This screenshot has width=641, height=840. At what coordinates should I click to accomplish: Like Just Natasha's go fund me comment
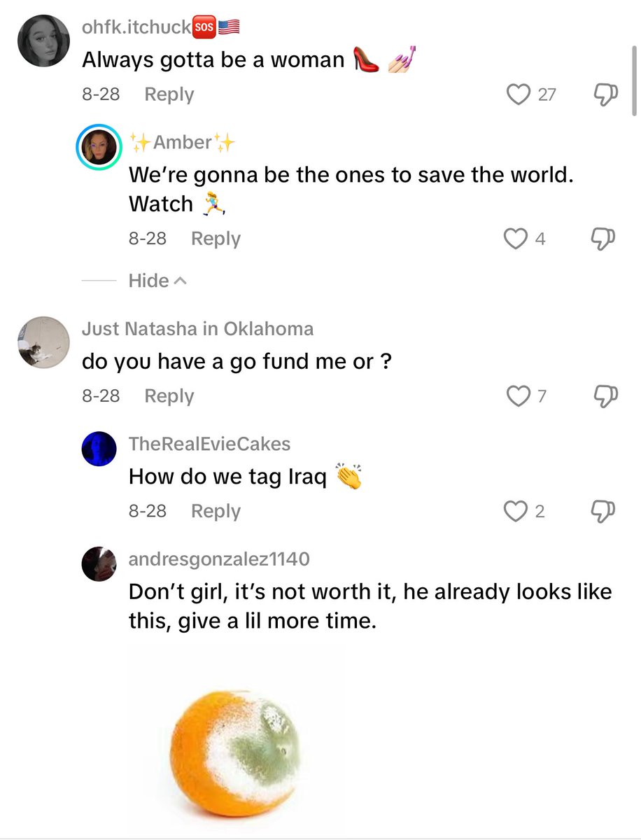point(519,396)
